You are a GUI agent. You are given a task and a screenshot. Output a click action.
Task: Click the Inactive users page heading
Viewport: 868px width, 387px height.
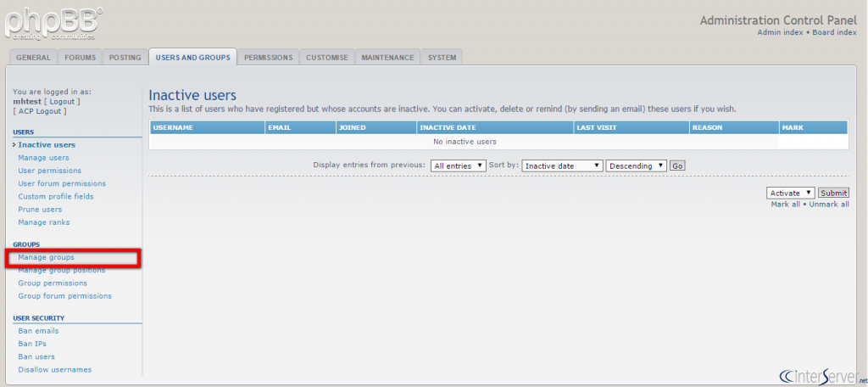(x=192, y=95)
